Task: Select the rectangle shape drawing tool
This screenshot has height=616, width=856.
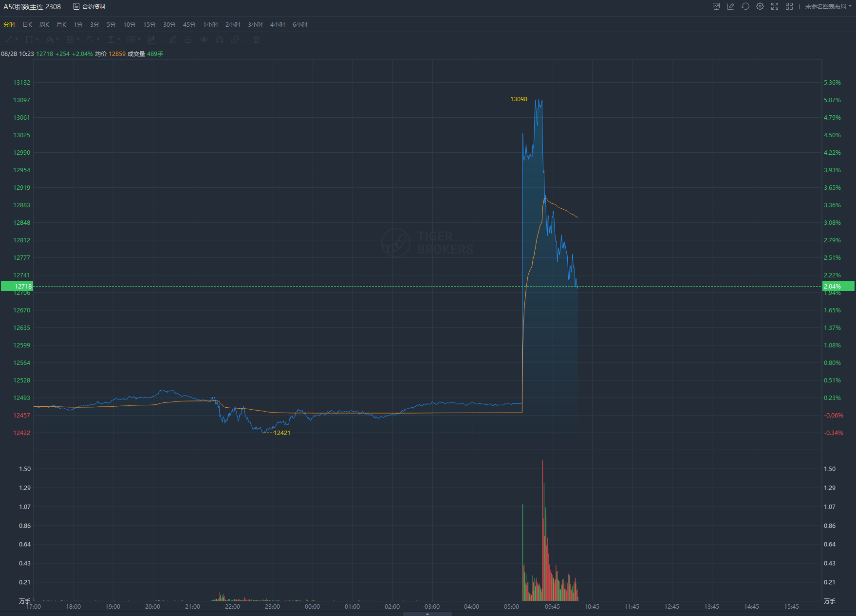Action: pyautogui.click(x=29, y=39)
